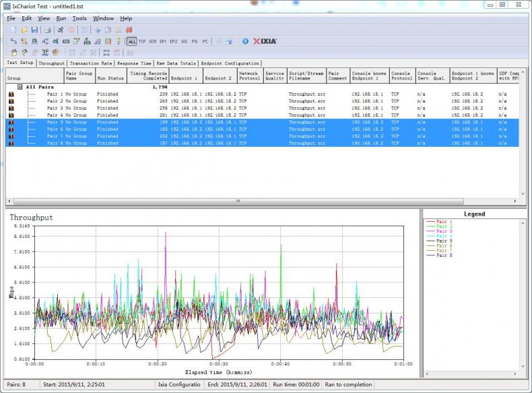The height and width of the screenshot is (393, 532).
Task: Click the Script/Stream Filename column header
Action: [306, 75]
